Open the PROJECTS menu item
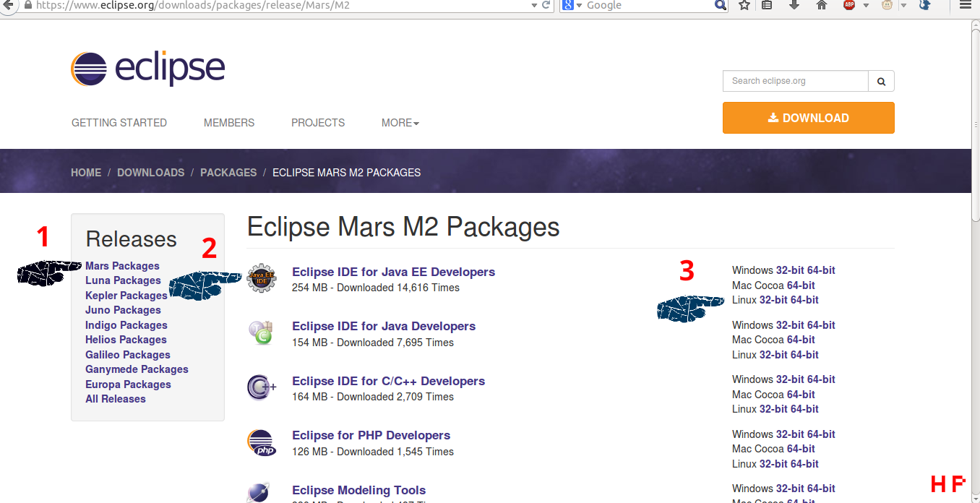The image size is (980, 503). (318, 123)
